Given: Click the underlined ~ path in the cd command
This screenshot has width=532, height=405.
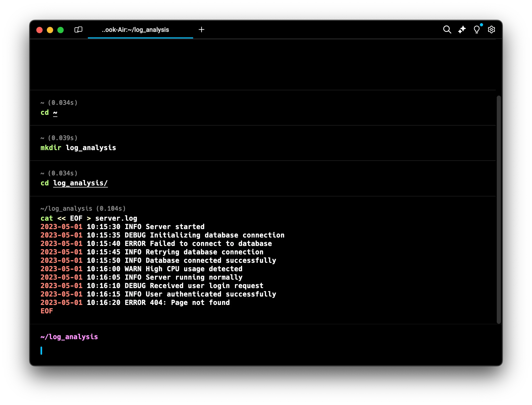Looking at the screenshot, I should 55,113.
